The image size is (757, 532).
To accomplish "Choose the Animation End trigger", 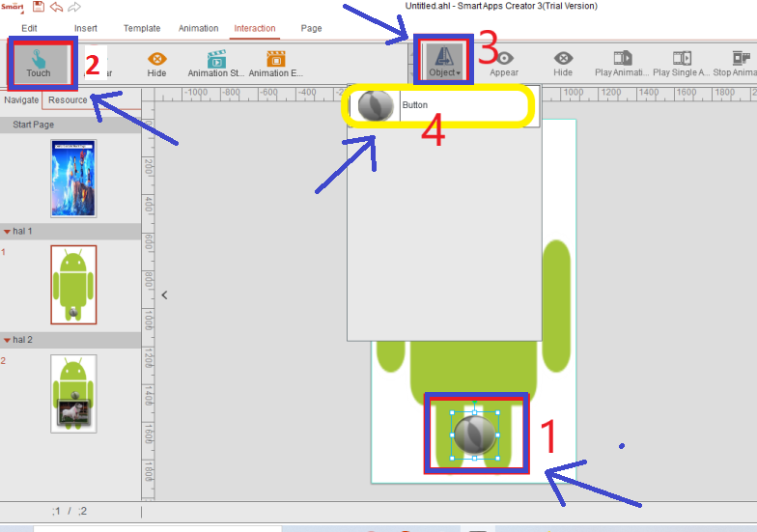I will [276, 64].
